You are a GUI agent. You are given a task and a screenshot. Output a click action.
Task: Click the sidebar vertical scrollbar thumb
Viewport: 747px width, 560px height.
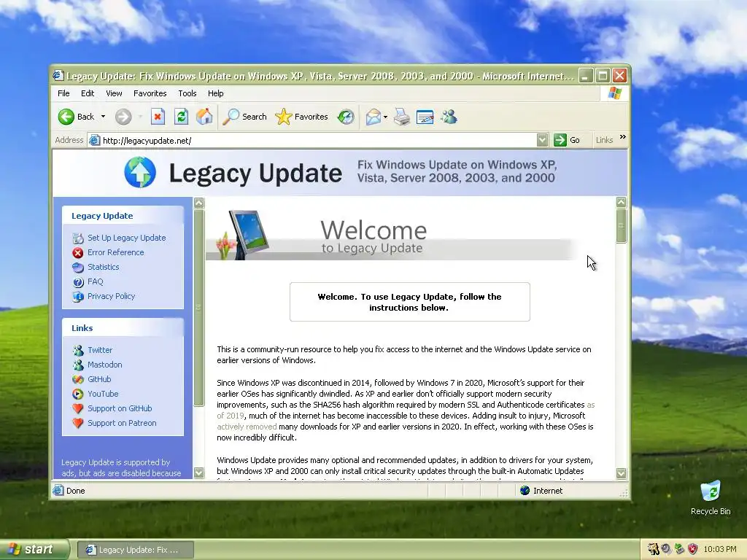[x=198, y=308]
